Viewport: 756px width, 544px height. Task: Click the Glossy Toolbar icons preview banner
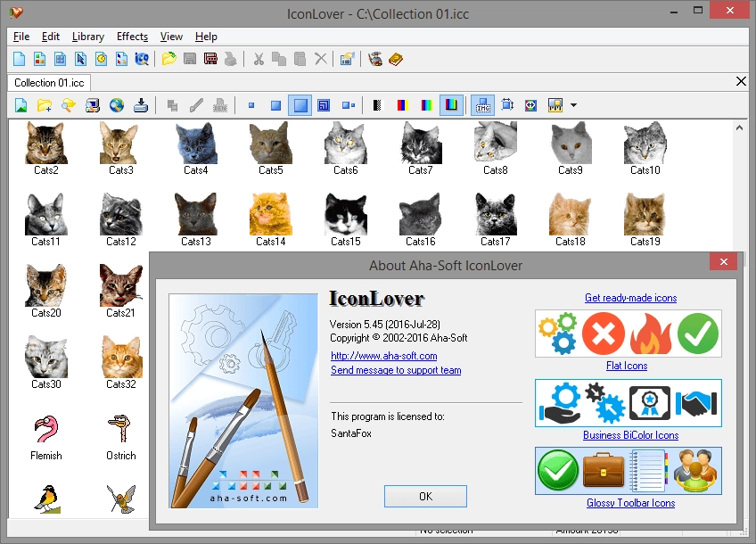(x=629, y=471)
